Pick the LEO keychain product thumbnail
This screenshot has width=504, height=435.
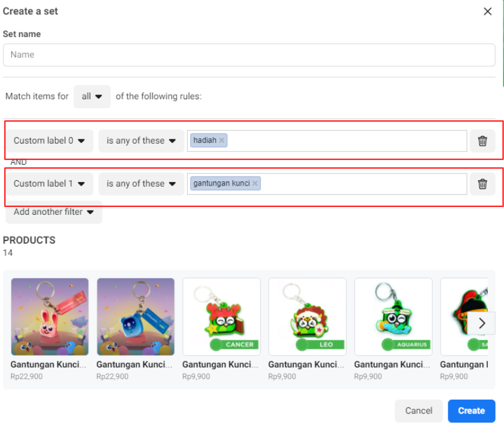point(307,317)
